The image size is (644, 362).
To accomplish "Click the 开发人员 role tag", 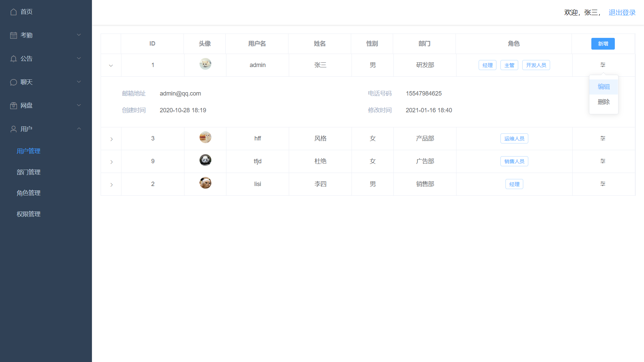I will click(x=536, y=65).
